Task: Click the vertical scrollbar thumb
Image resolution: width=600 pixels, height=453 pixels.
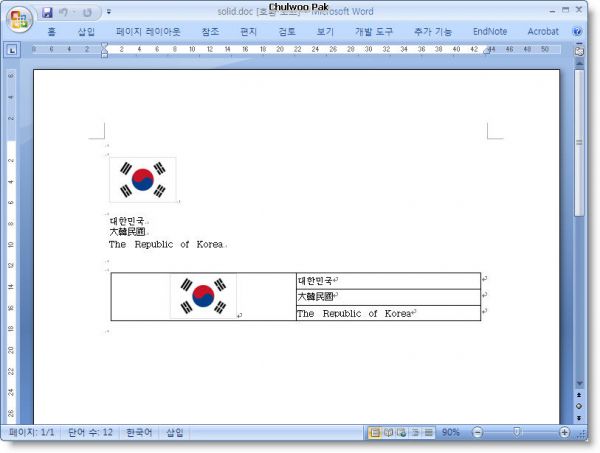Action: [x=579, y=143]
